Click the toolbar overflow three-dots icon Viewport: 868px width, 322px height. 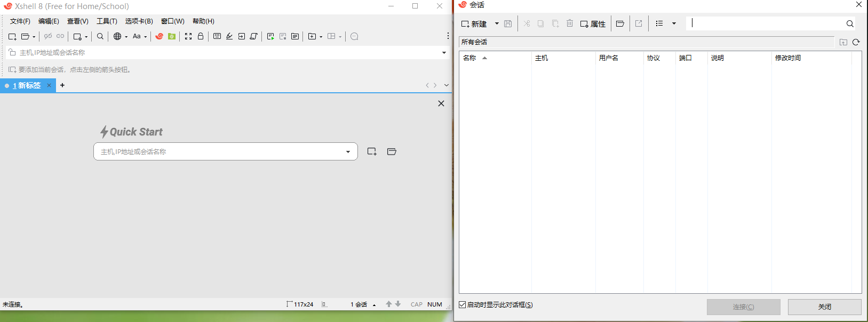(x=448, y=36)
